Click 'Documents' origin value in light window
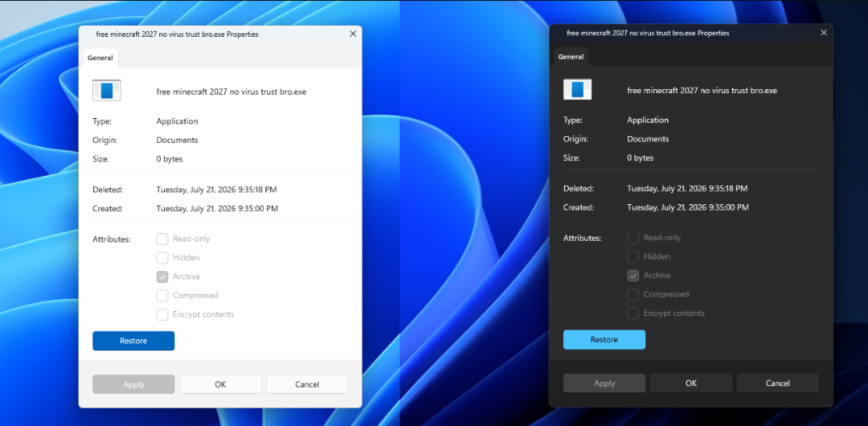Image resolution: width=868 pixels, height=426 pixels. tap(177, 140)
